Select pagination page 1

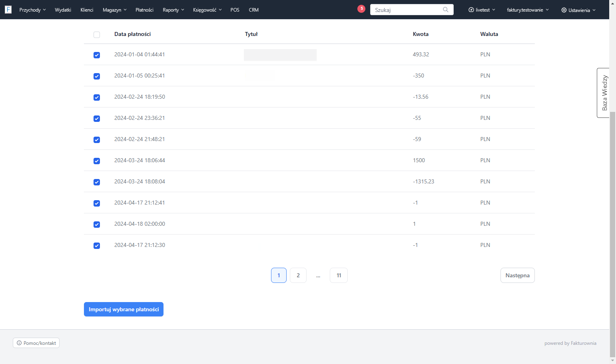(279, 275)
